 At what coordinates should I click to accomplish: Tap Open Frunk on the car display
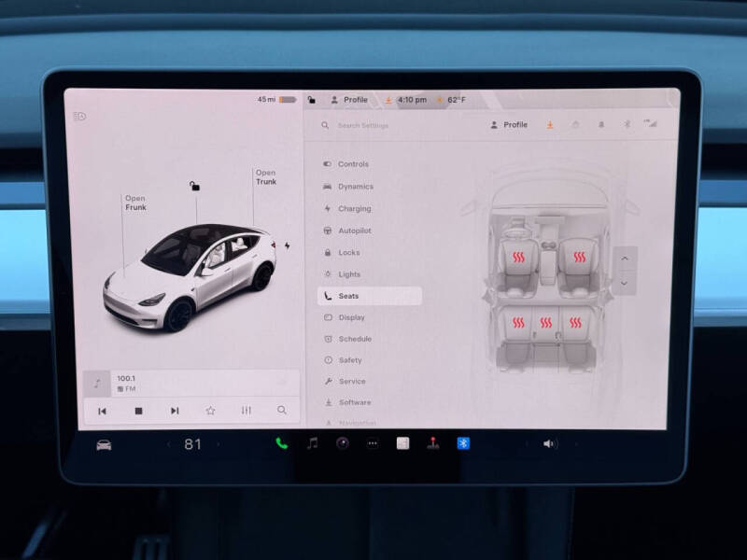pyautogui.click(x=135, y=203)
